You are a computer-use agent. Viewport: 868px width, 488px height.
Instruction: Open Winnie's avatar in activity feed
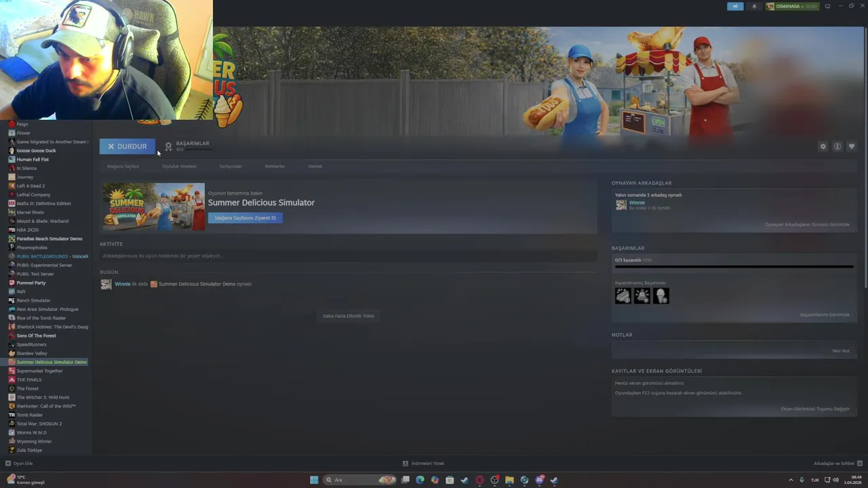tap(106, 284)
